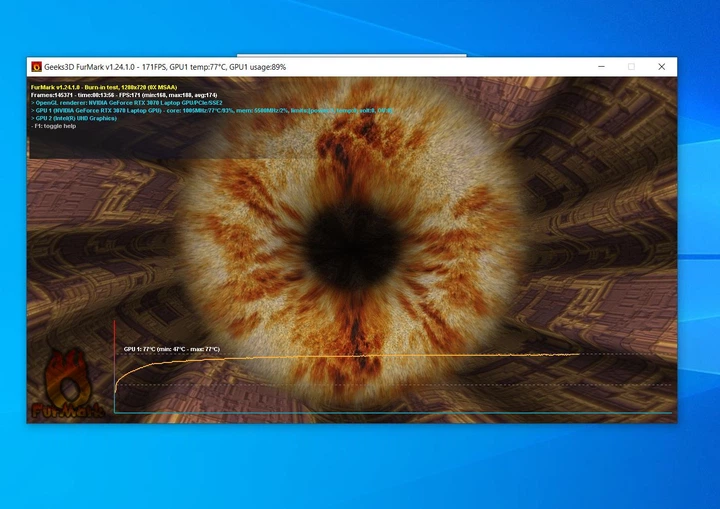The image size is (720, 509).
Task: Click the 'GPU 2 (Intel(R) UHD Graphics)' line
Action: coord(74,118)
